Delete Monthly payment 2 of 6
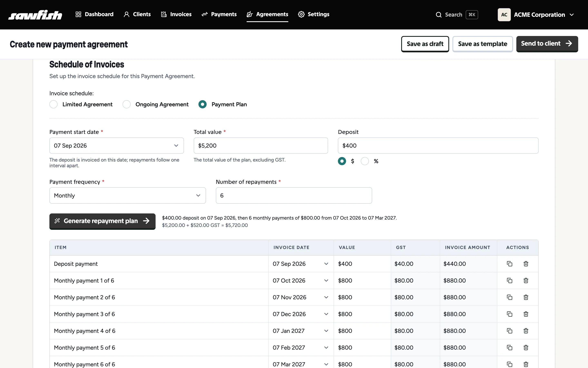Viewport: 588px width, 368px height. click(526, 297)
